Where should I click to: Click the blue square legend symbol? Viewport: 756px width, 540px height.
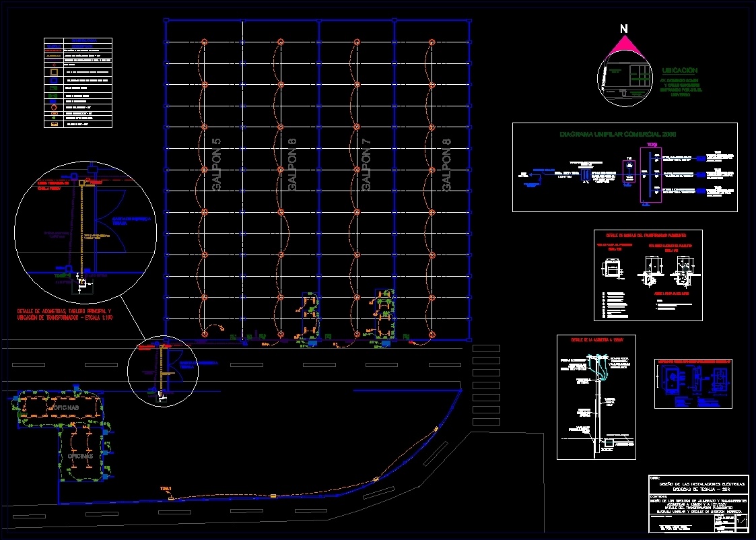[x=54, y=80]
